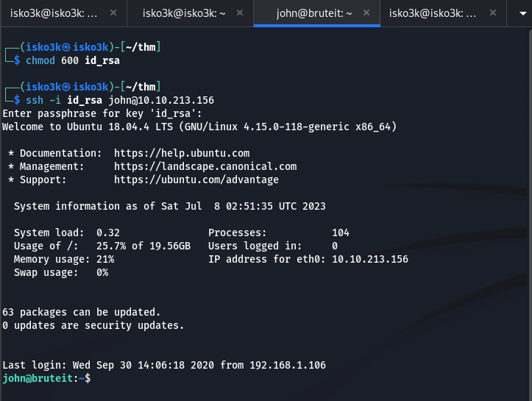The height and width of the screenshot is (401, 532).
Task: Open the https://landscape.canonical.com management link
Action: [x=205, y=166]
